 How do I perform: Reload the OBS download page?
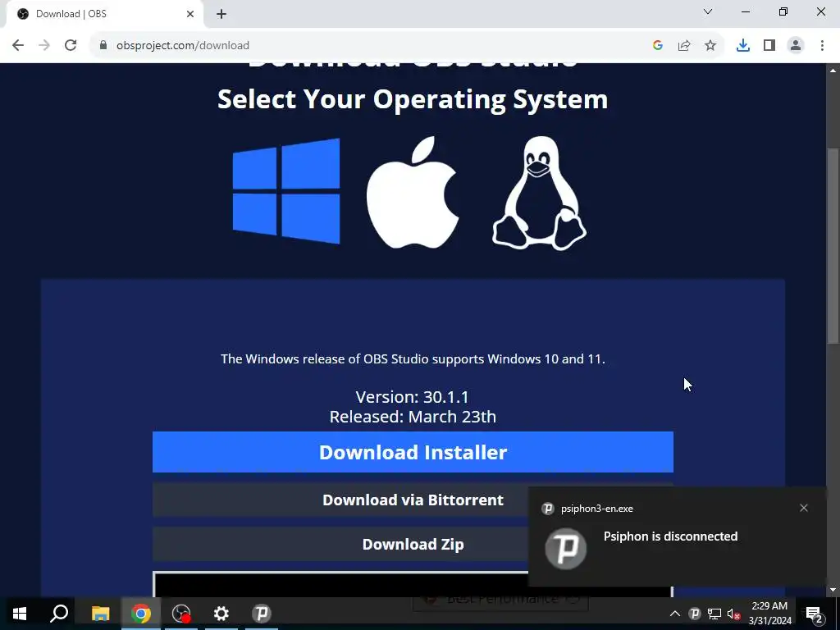click(x=71, y=46)
